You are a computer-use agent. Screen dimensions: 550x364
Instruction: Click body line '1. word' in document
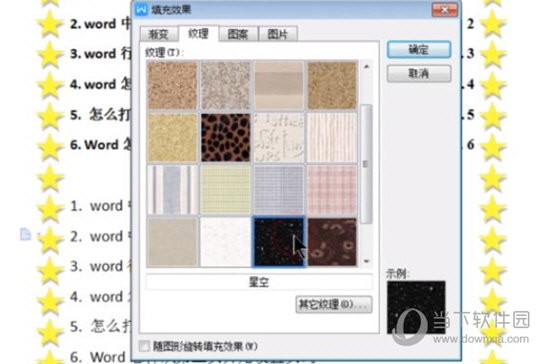click(101, 206)
